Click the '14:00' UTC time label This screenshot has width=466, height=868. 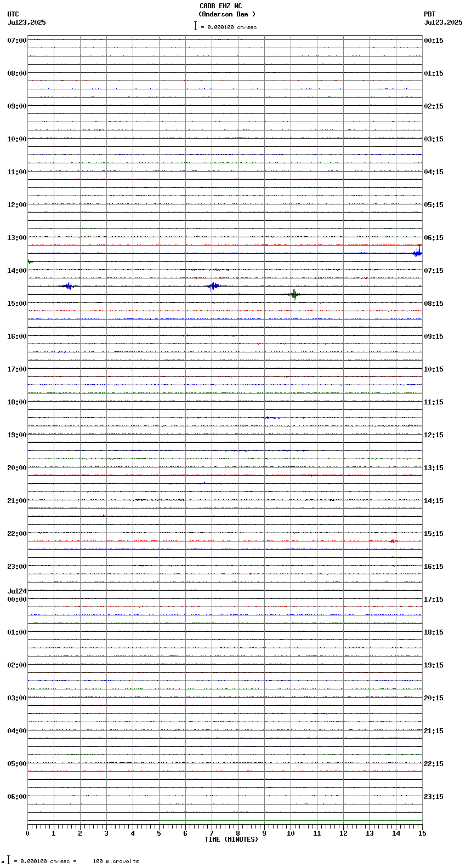[17, 271]
